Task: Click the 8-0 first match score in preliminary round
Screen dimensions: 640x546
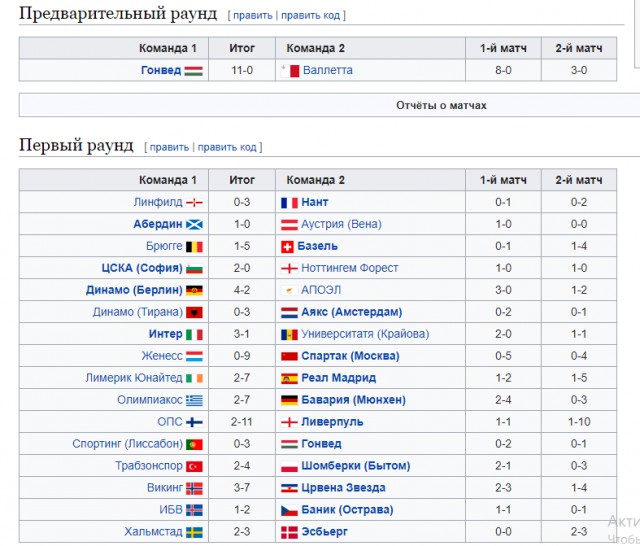Action: [x=503, y=71]
